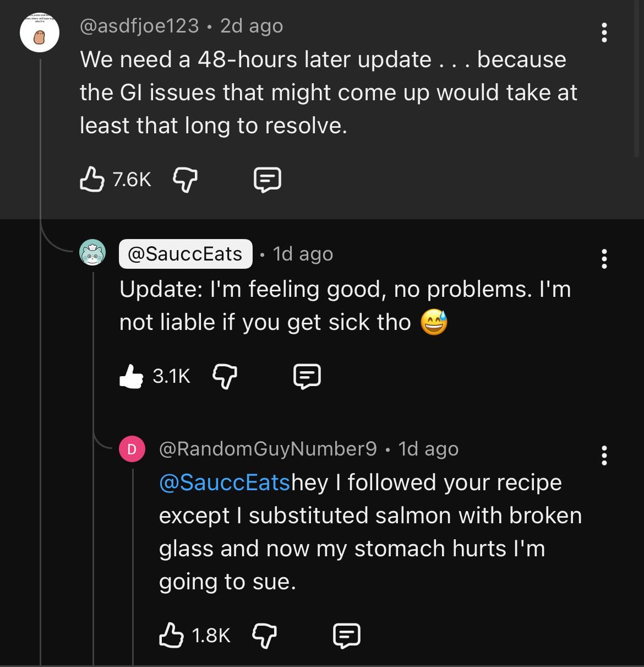644x667 pixels.
Task: Open the pink D avatar of @RandomGuyNumber9
Action: pyautogui.click(x=132, y=449)
